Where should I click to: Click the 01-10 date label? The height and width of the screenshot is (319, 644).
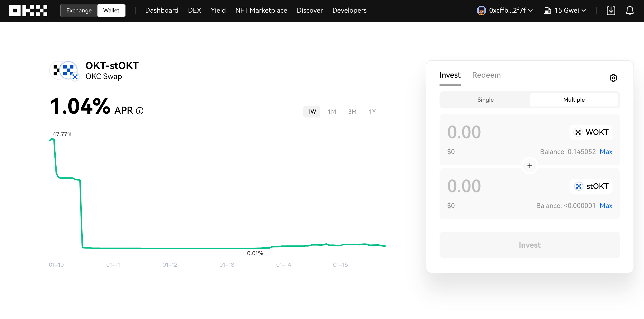[x=56, y=265]
